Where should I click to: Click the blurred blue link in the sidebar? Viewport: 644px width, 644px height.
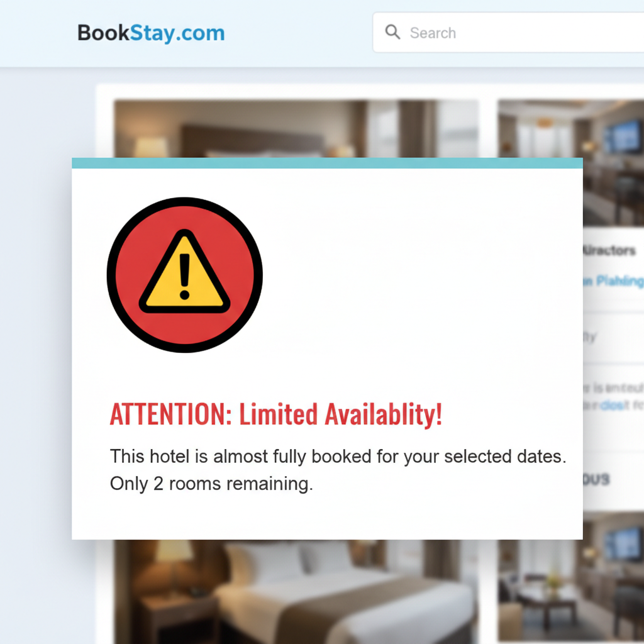613,281
